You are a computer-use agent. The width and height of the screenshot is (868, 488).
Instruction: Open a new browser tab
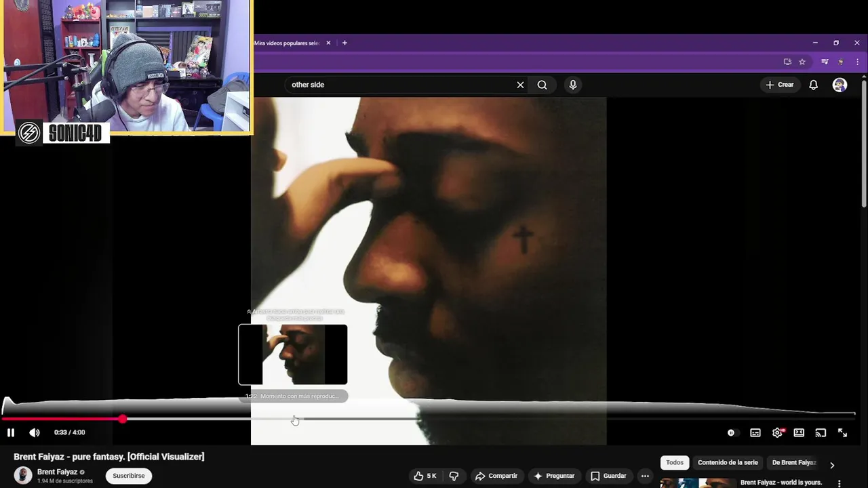click(x=344, y=43)
